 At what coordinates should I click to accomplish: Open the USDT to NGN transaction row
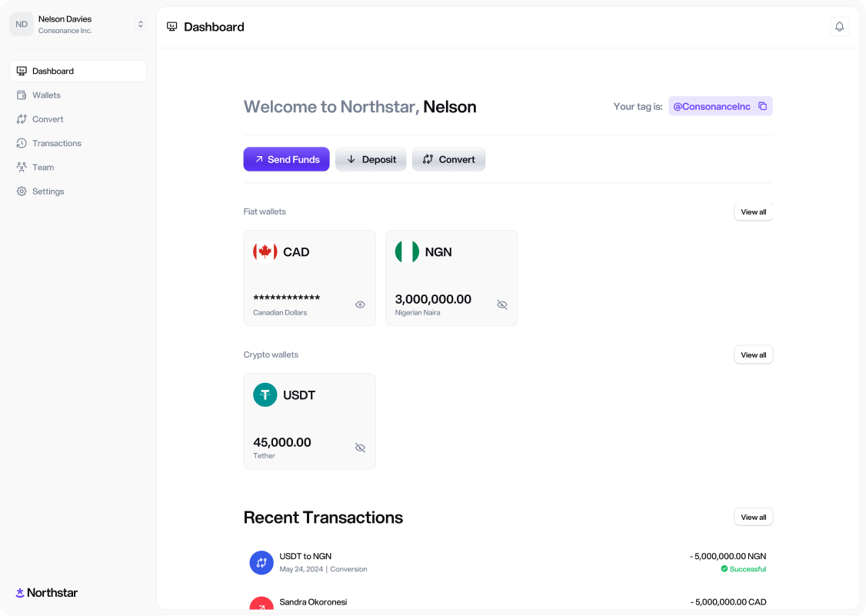[x=508, y=562]
